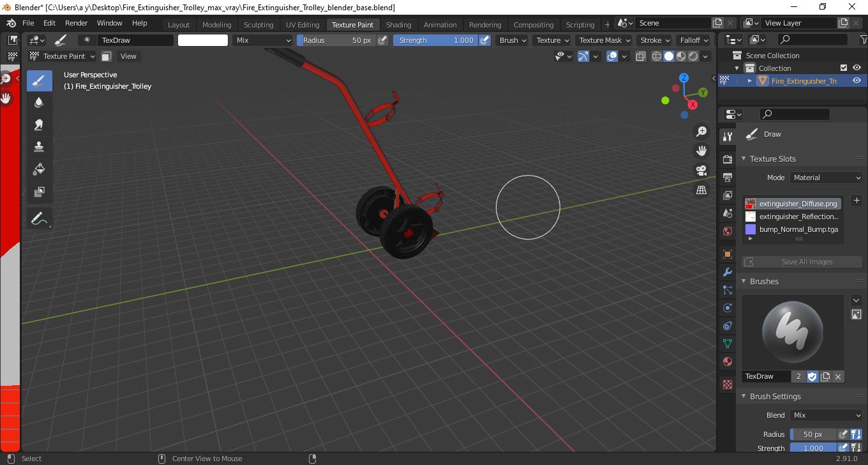Open the Scene properties tab
Image resolution: width=868 pixels, height=465 pixels.
[x=727, y=213]
